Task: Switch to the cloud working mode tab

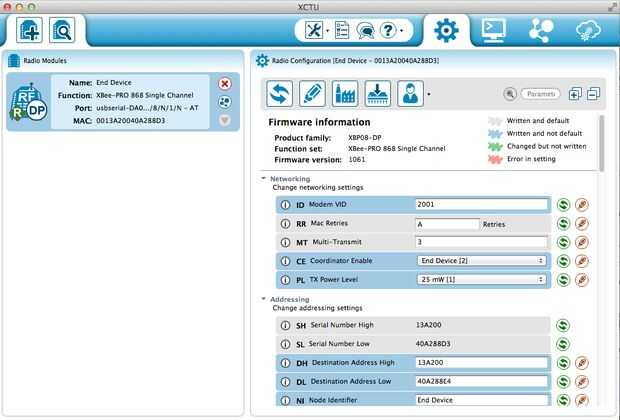Action: pos(588,30)
